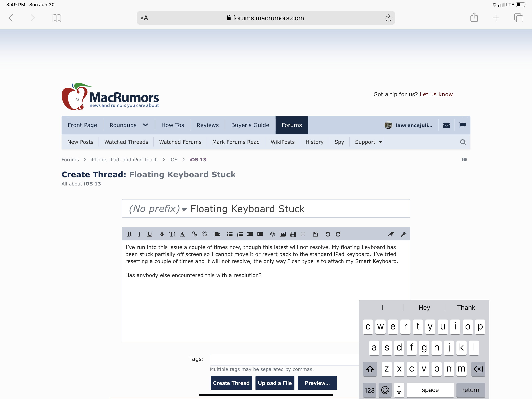Click the save draft floppy icon
The image size is (532, 399).
[x=315, y=234]
